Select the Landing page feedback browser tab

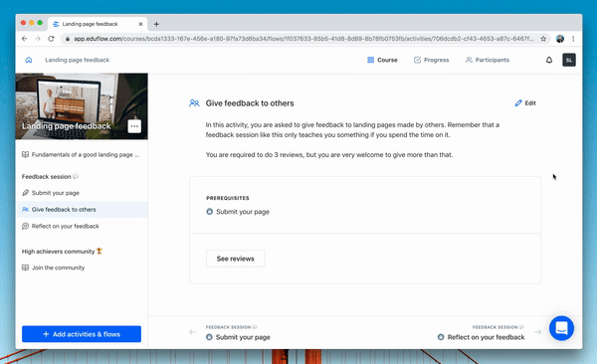click(x=98, y=24)
